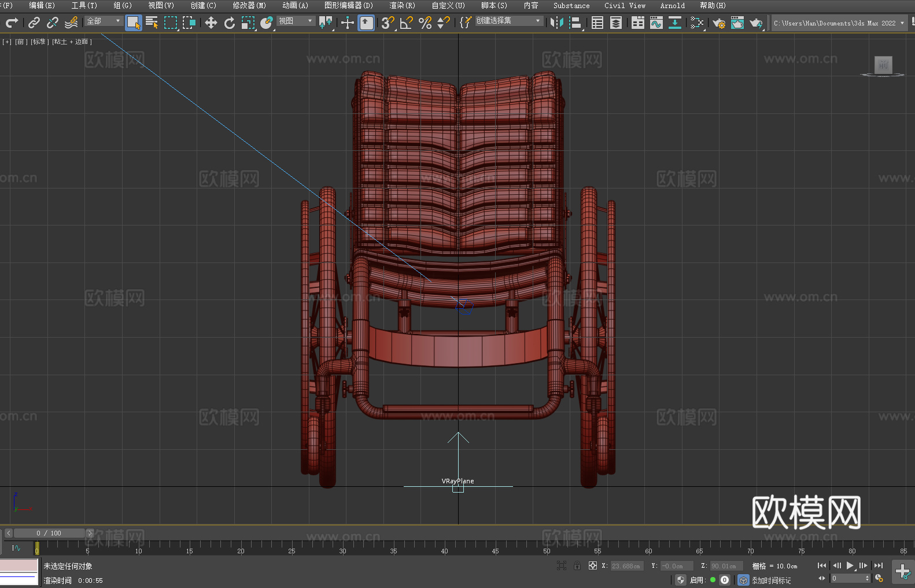
Task: Click the [粘土 + 边面] viewport display label
Action: click(x=72, y=42)
